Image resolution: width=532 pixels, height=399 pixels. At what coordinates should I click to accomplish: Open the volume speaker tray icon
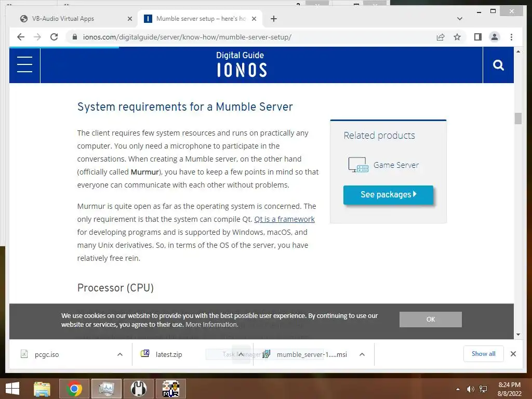coord(470,389)
